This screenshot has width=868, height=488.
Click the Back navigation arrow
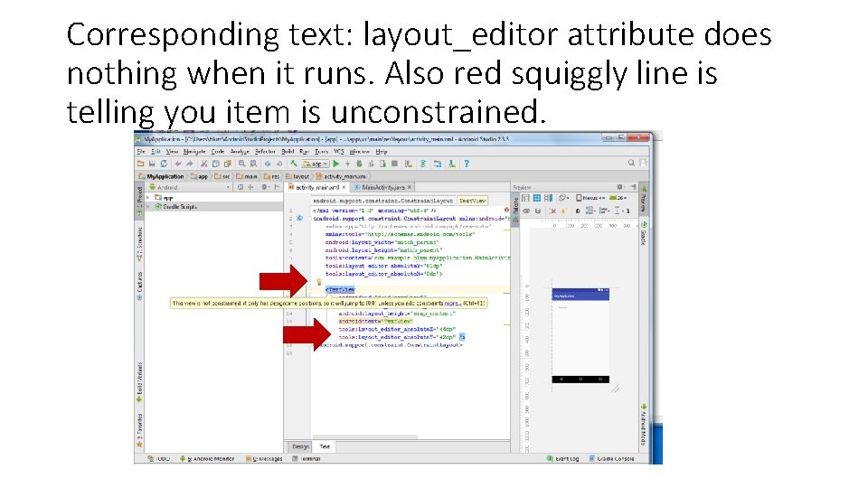pos(268,164)
